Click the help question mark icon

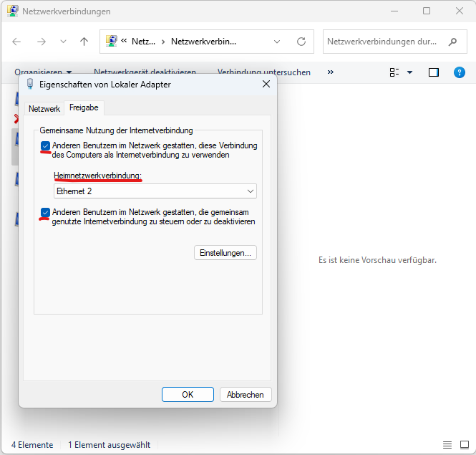point(460,72)
